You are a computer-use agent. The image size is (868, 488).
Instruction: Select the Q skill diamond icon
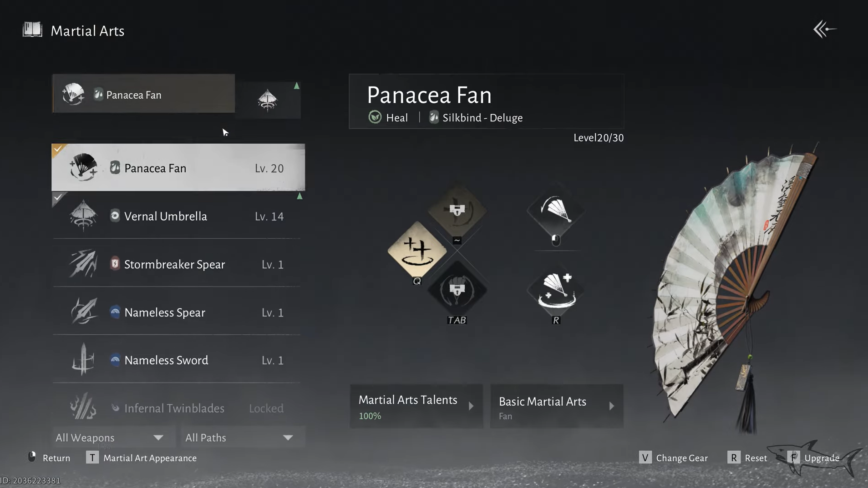click(x=417, y=250)
